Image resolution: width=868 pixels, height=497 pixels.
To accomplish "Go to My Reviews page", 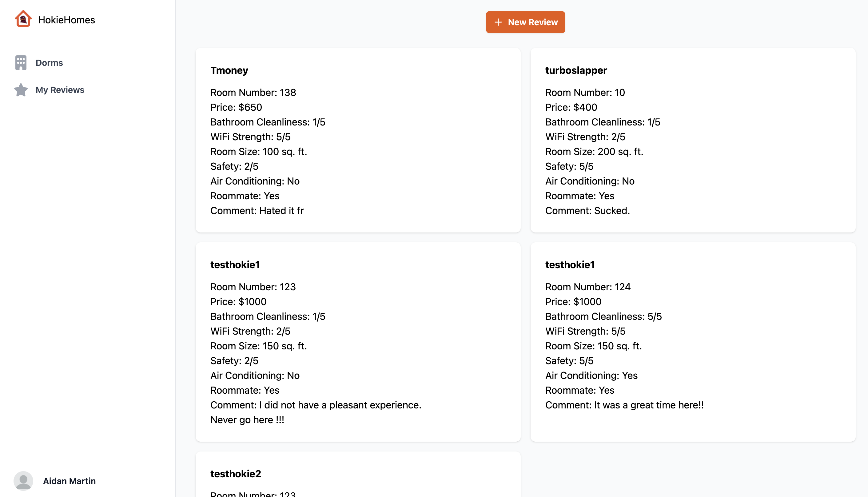I will (60, 90).
